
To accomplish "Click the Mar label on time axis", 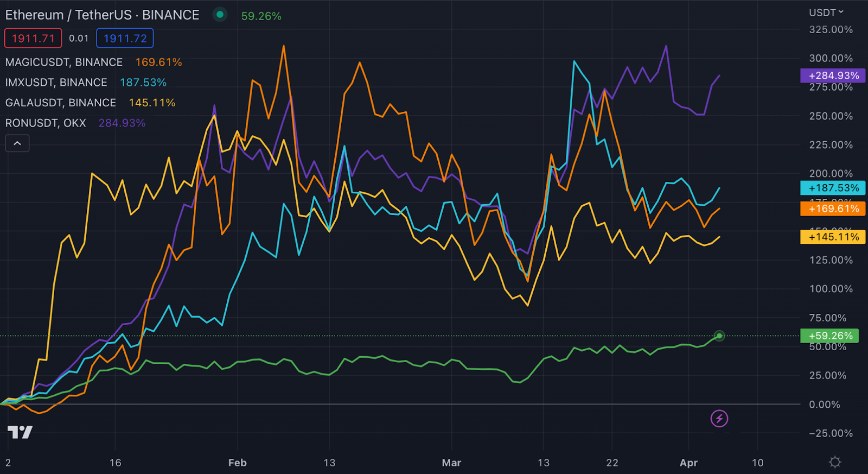I will click(451, 463).
